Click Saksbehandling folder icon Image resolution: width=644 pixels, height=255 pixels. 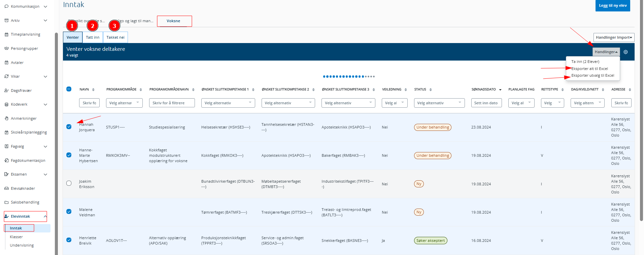pos(6,202)
